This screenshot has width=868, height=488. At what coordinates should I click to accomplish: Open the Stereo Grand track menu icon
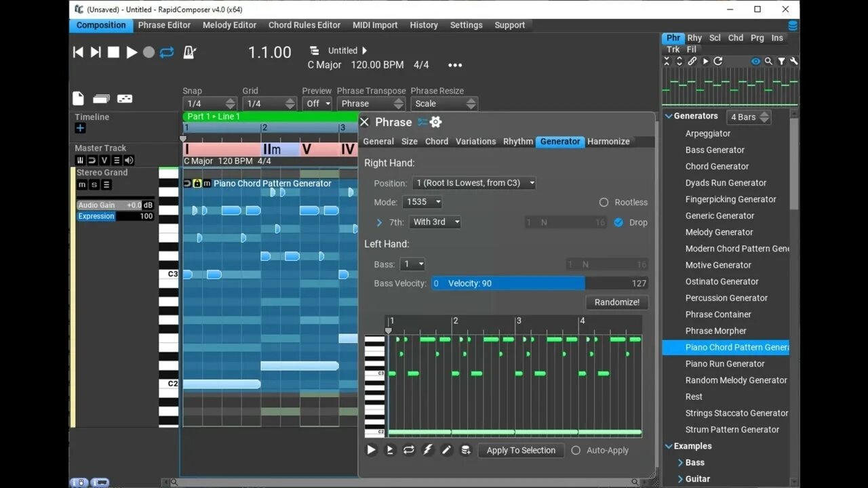pos(106,185)
